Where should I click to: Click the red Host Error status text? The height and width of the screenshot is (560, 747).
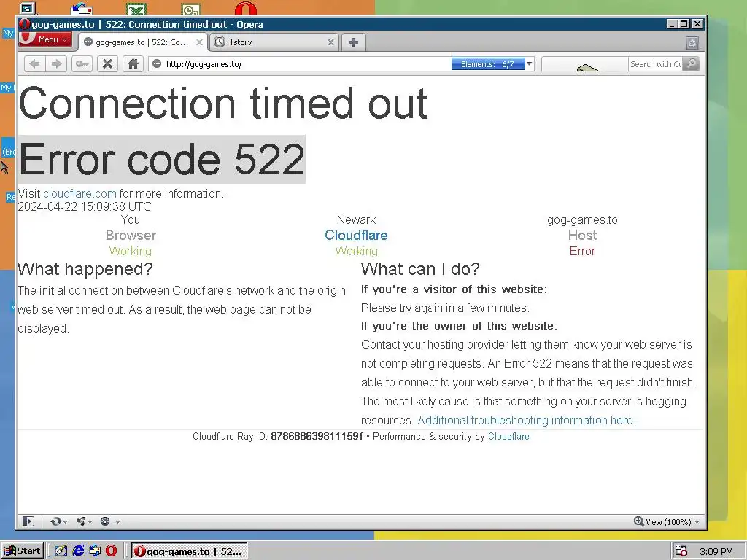(x=582, y=251)
